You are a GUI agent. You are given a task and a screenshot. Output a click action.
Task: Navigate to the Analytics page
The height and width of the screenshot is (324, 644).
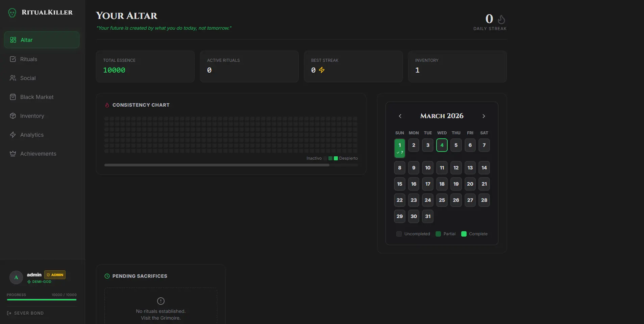[32, 135]
